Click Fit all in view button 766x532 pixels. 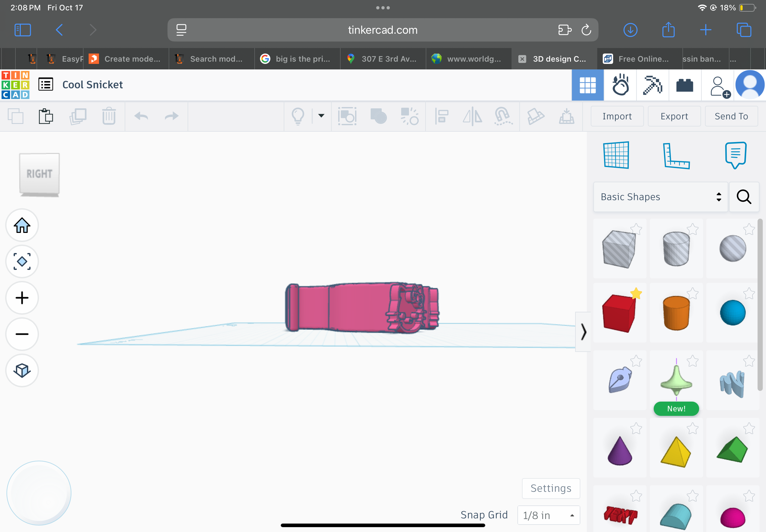[x=22, y=262]
